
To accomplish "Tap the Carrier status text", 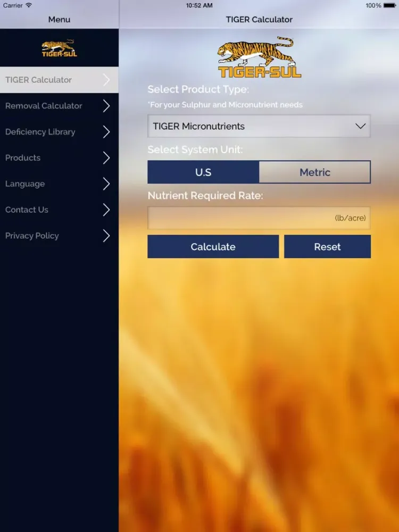I will (13, 5).
